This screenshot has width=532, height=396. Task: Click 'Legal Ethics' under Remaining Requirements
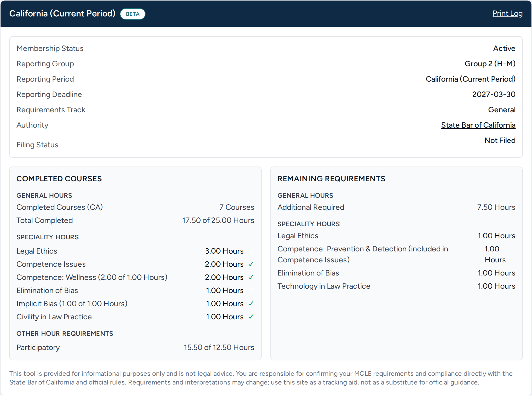(x=298, y=236)
